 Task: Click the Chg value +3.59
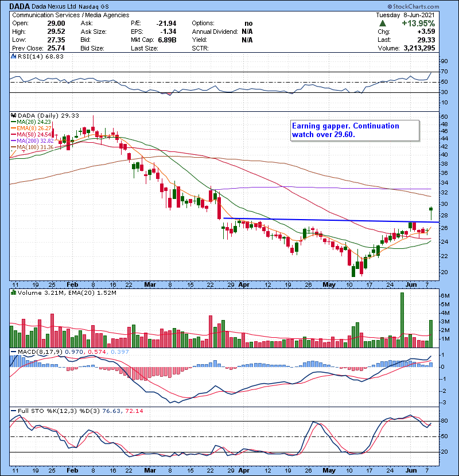(x=426, y=32)
